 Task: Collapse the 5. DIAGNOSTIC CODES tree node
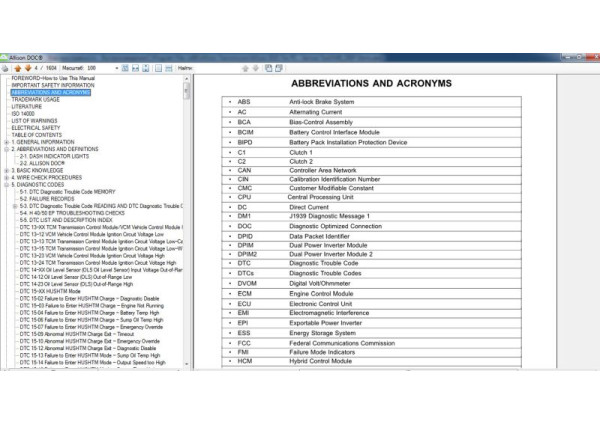tap(5, 184)
